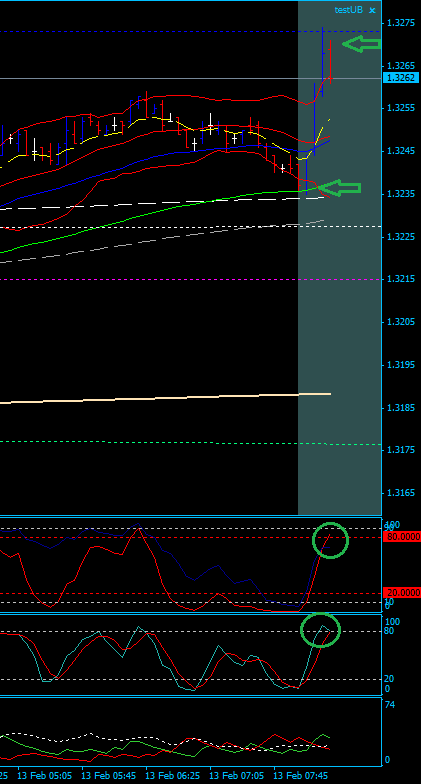
Task: Close the testUB expert label
Action: point(372,10)
